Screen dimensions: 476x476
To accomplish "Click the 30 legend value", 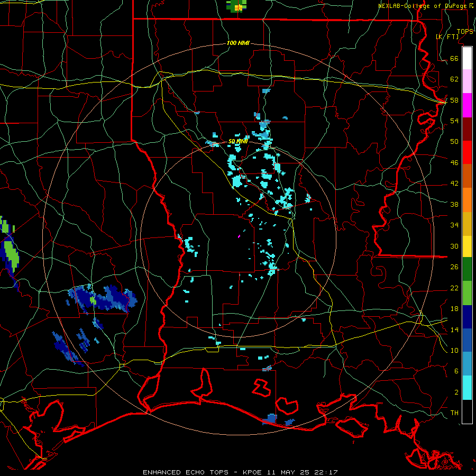I will coord(454,246).
